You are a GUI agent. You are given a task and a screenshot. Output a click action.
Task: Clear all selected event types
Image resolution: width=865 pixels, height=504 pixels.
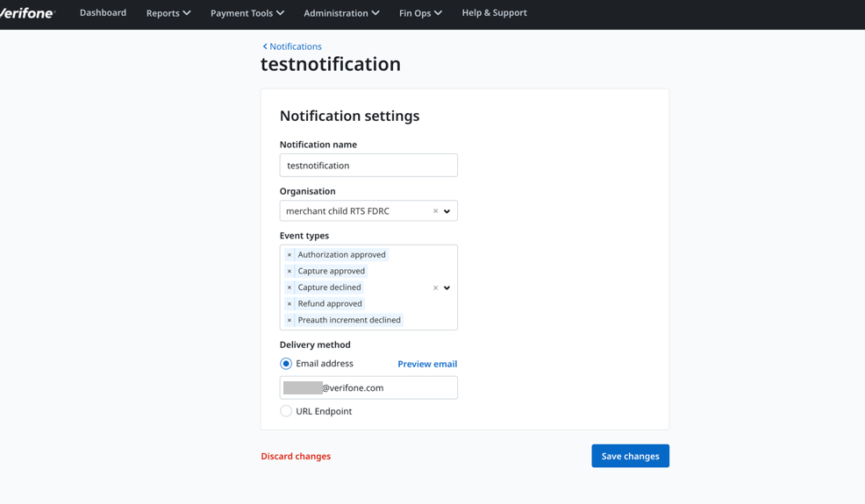(x=435, y=287)
